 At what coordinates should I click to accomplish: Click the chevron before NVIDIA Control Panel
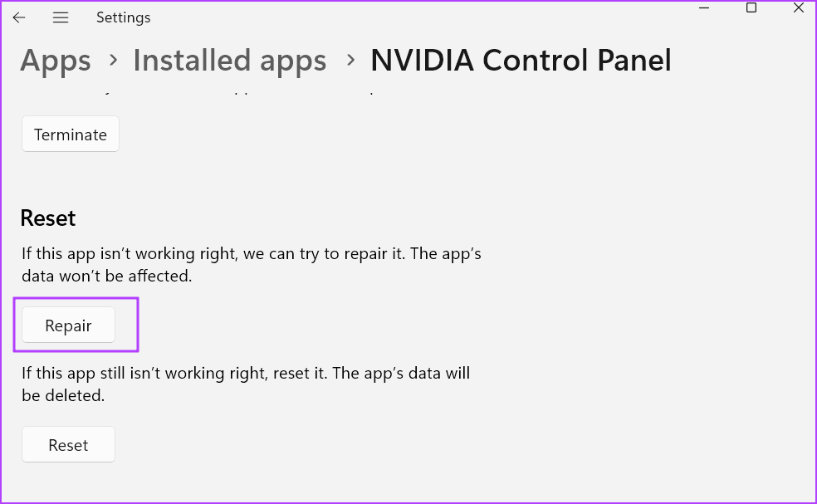click(x=351, y=61)
